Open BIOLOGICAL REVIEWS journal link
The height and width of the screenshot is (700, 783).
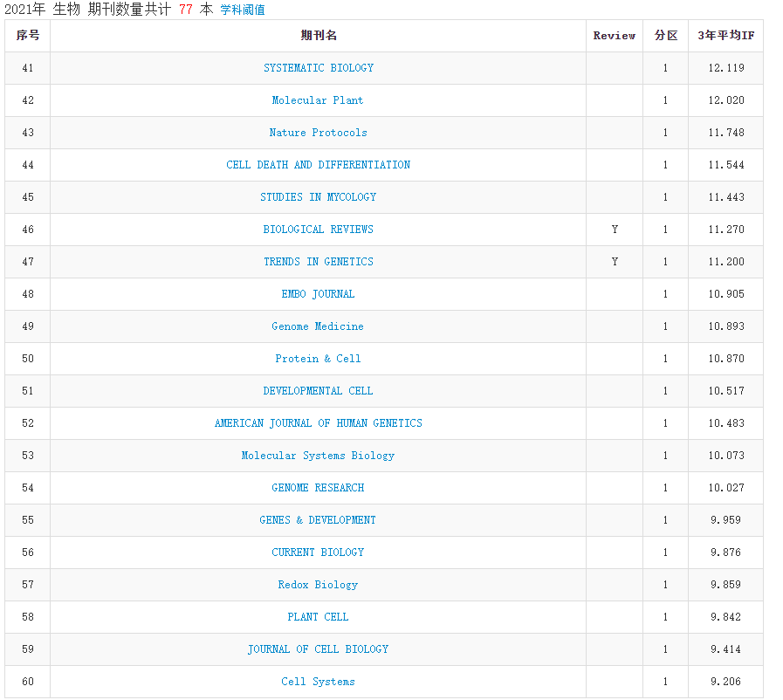point(318,230)
